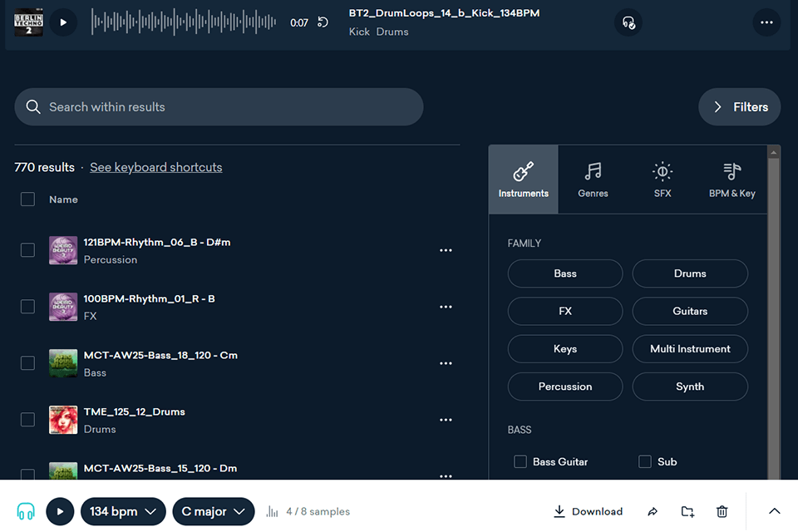
Task: Filter by Synth family
Action: point(690,387)
